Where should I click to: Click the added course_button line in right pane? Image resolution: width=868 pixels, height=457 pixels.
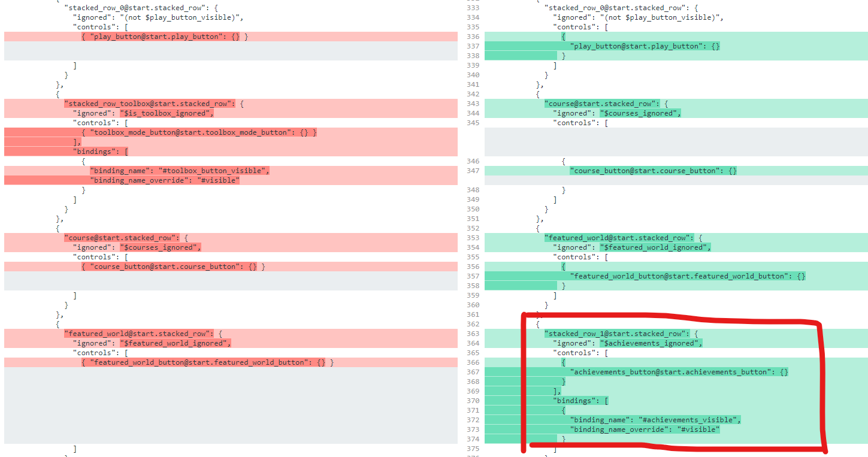(653, 171)
